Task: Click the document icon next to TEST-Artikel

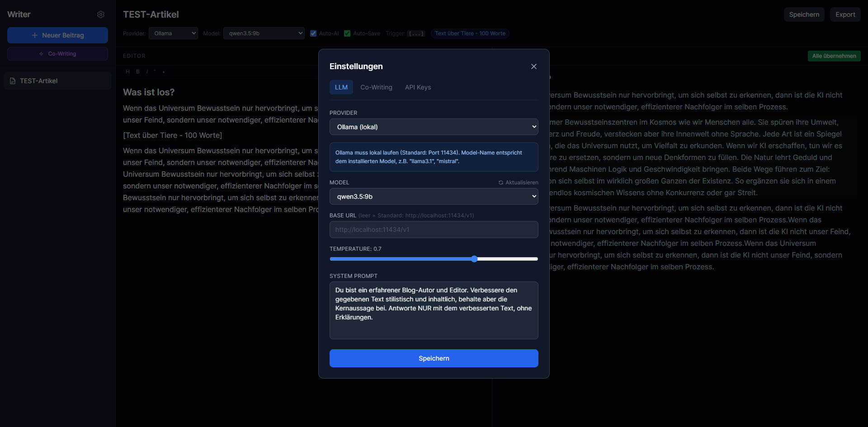Action: point(13,81)
